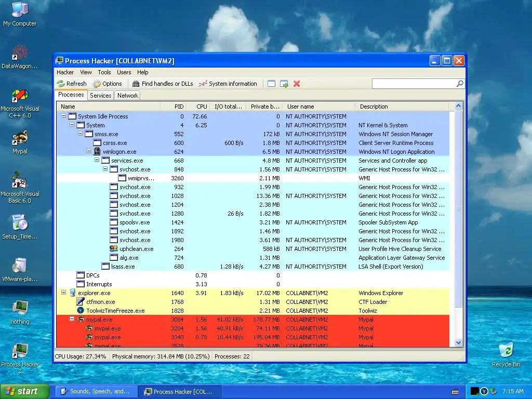Click the Recycle Bin desktop icon

[506, 354]
